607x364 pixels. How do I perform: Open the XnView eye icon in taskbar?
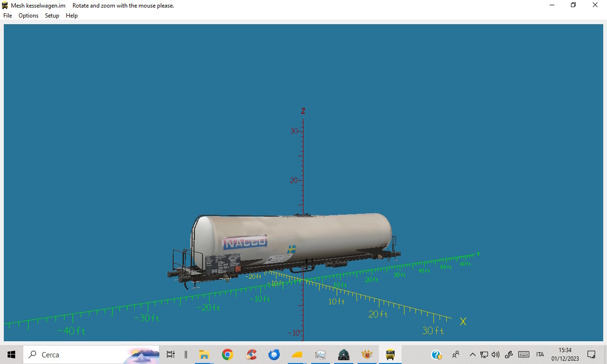[x=367, y=355]
